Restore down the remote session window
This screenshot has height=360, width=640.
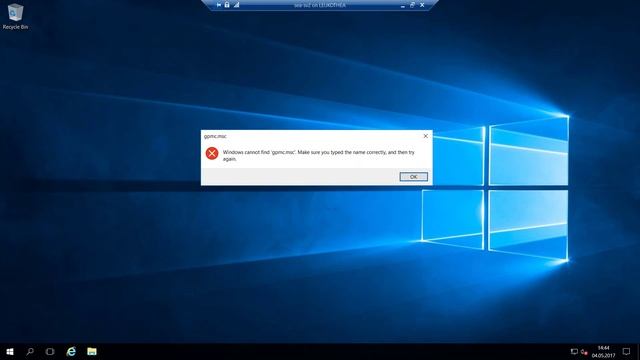[x=412, y=5]
